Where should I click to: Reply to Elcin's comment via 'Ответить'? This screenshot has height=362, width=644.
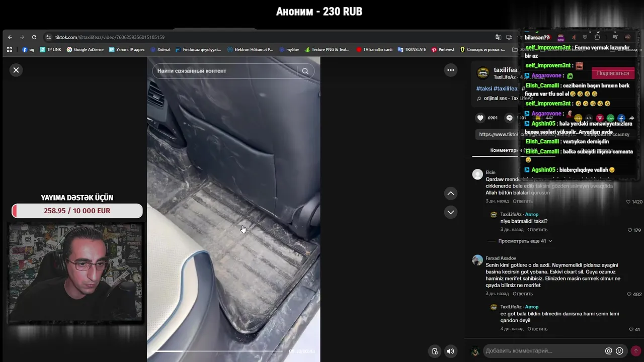522,201
